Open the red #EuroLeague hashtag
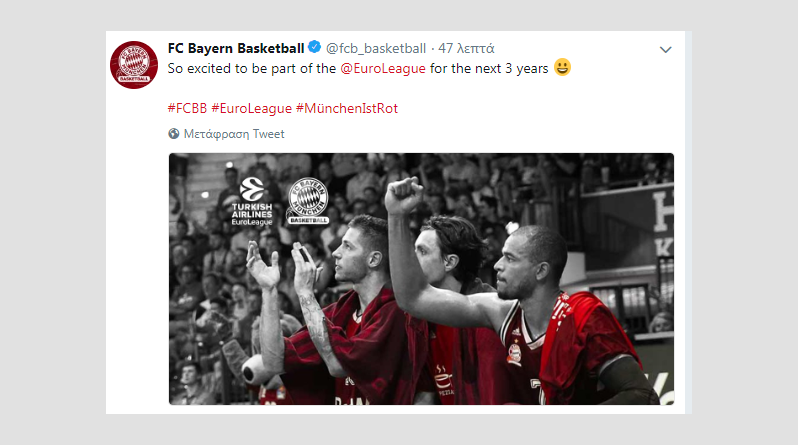 [x=251, y=108]
